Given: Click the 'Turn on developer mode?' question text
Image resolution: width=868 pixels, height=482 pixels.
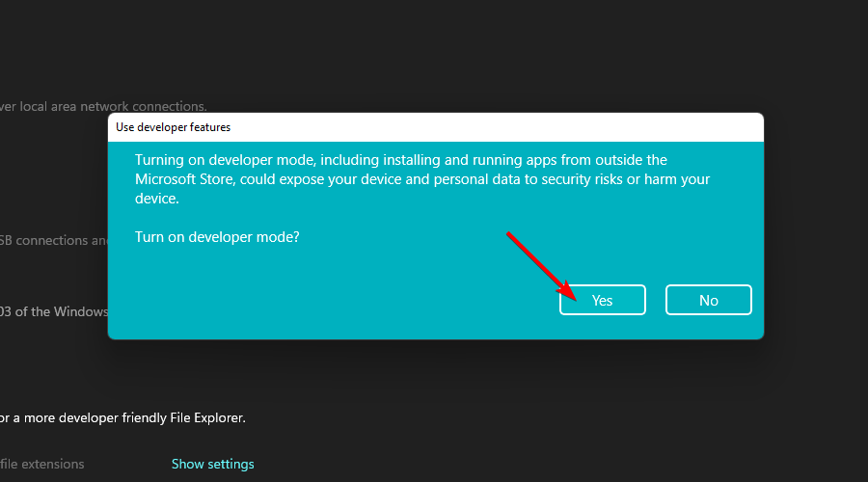Looking at the screenshot, I should [217, 236].
